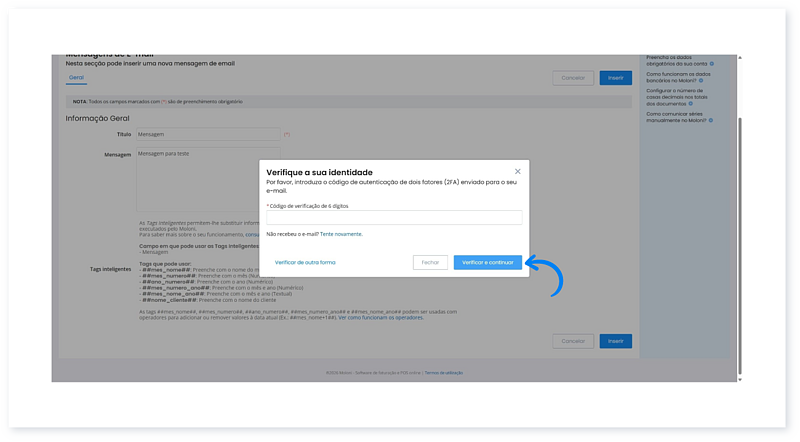
Task: Click 'Verificar e continuar' button
Action: coord(487,262)
